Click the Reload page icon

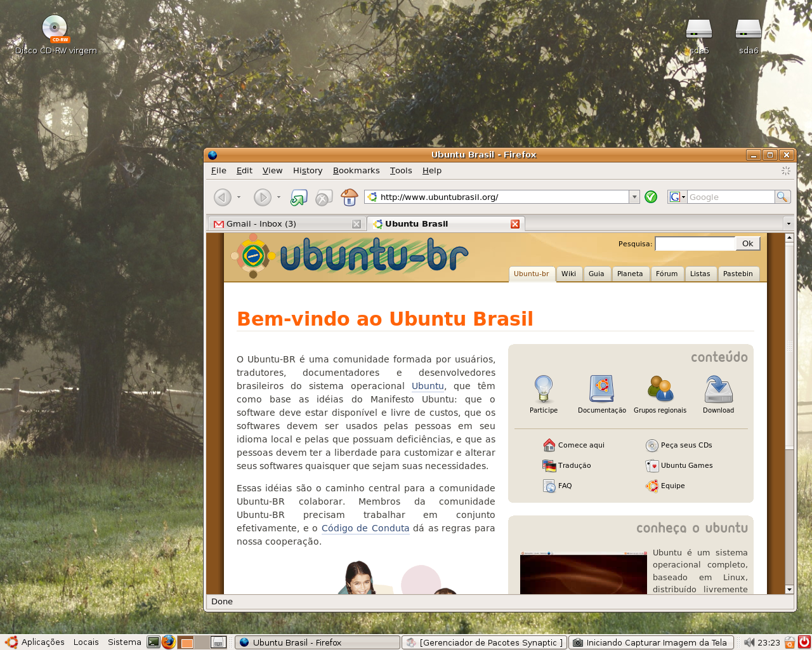coord(299,197)
